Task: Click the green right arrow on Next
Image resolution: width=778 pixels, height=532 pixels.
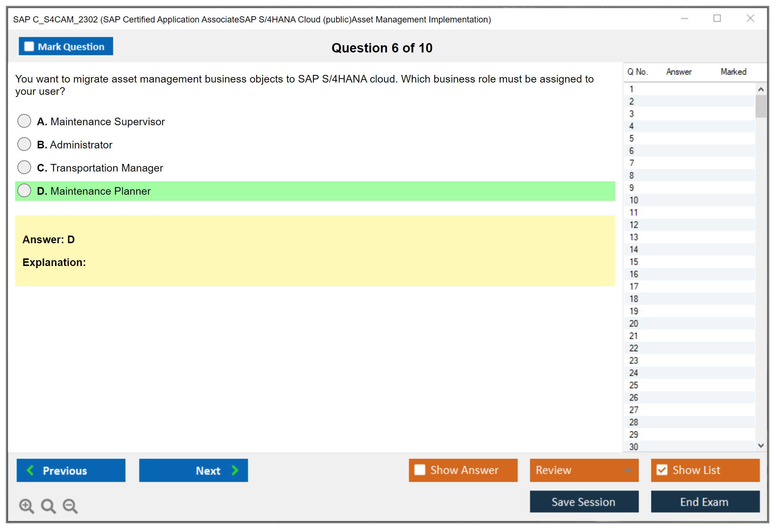Action: point(235,470)
